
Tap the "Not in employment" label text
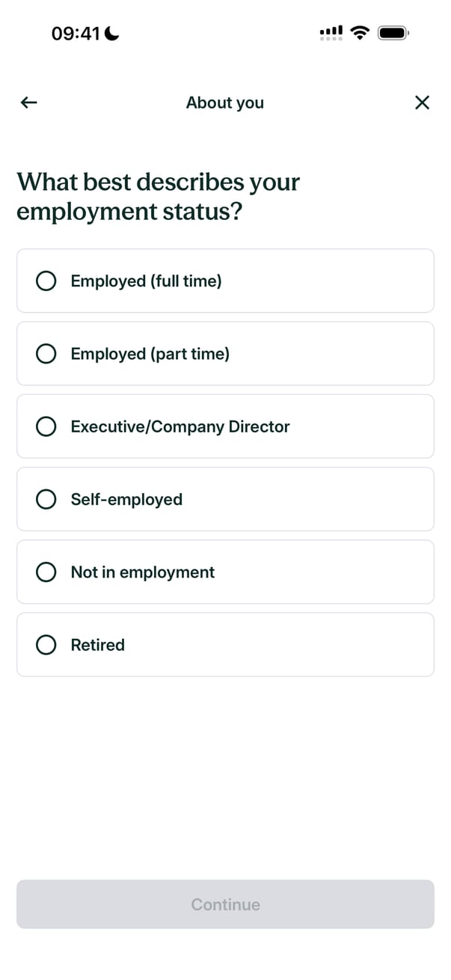pyautogui.click(x=142, y=572)
